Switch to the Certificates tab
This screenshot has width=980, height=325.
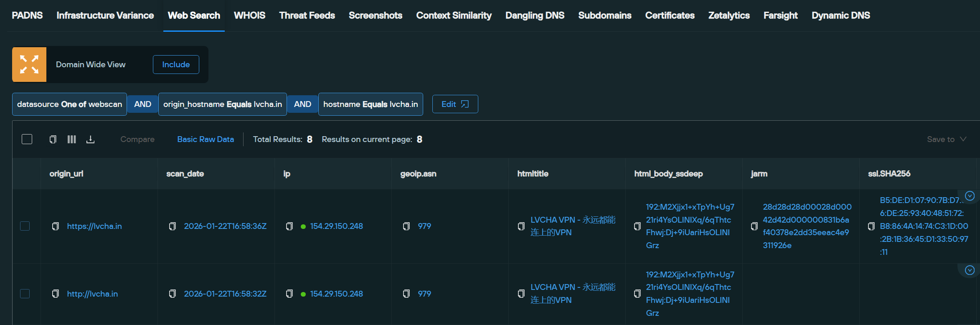pos(670,15)
